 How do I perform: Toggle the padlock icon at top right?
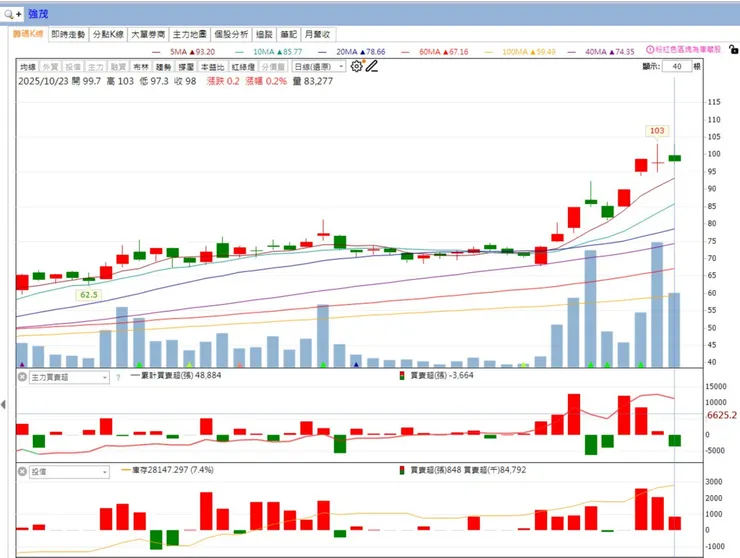pyautogui.click(x=733, y=50)
